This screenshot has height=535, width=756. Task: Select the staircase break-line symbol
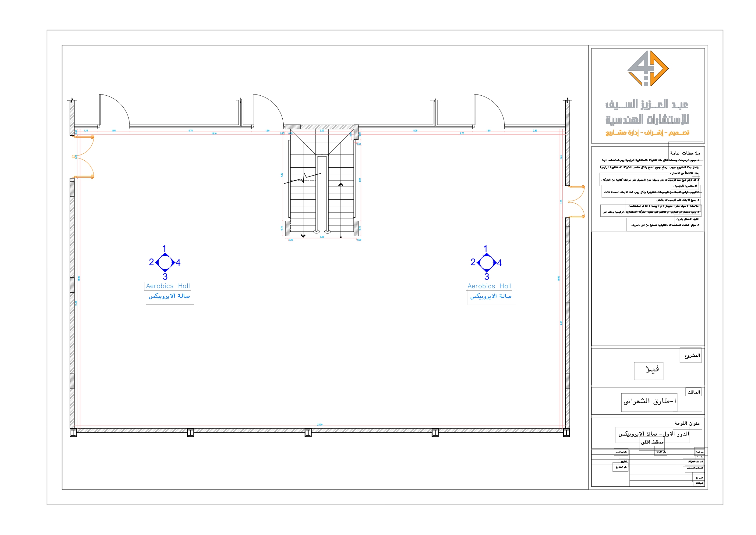pyautogui.click(x=302, y=178)
